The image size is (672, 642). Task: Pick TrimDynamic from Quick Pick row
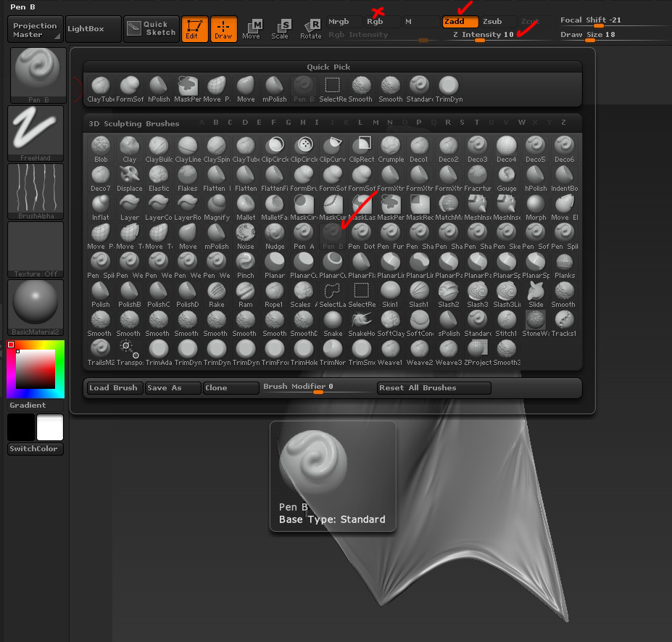[x=449, y=90]
